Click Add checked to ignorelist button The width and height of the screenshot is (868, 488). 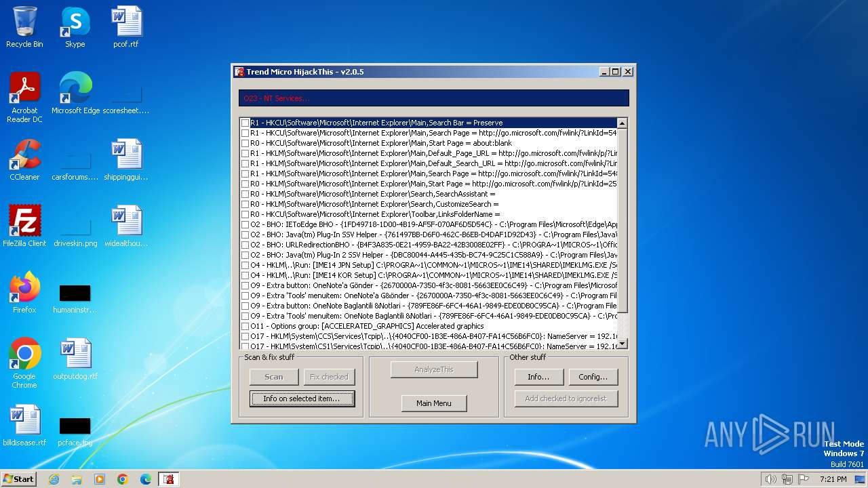point(566,399)
